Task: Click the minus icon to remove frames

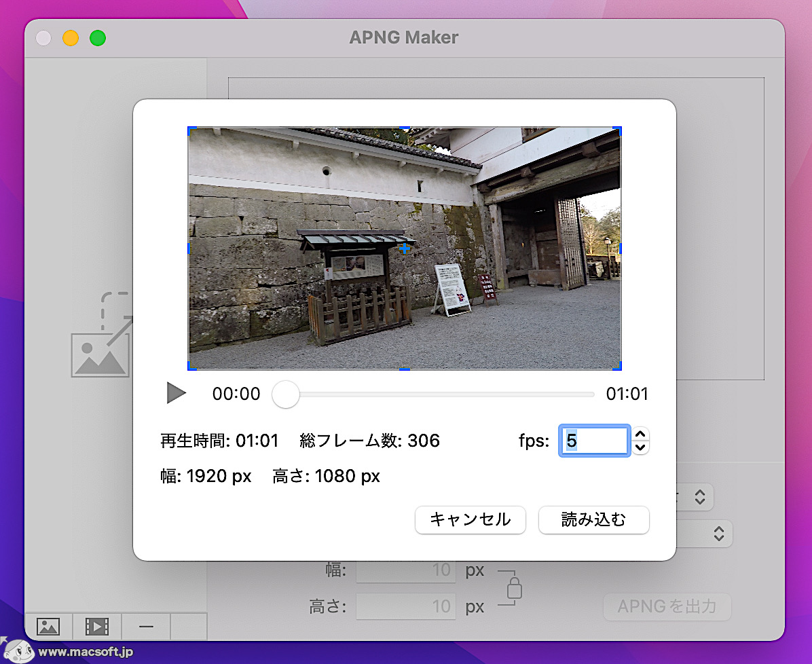Action: point(146,627)
